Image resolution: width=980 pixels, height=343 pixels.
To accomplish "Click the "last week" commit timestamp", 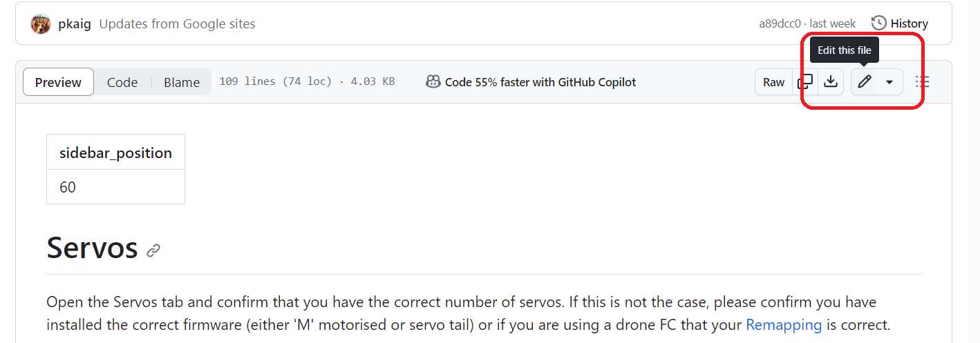I will (833, 24).
